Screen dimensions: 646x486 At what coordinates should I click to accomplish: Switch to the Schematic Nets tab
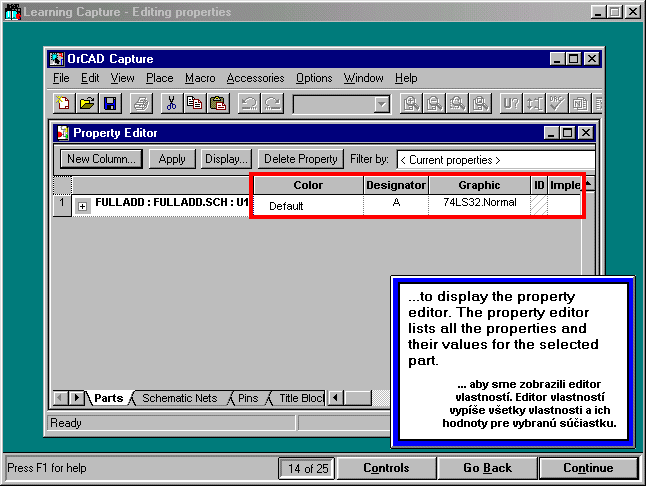(x=179, y=398)
